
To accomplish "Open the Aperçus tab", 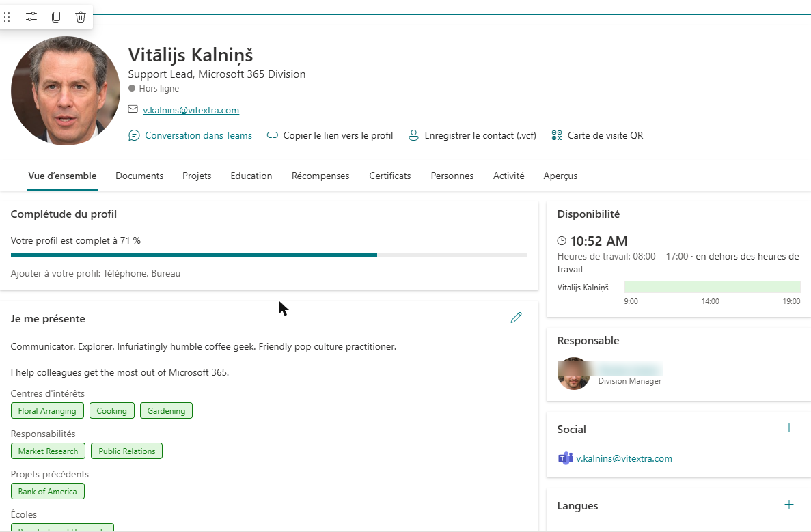I will point(560,176).
